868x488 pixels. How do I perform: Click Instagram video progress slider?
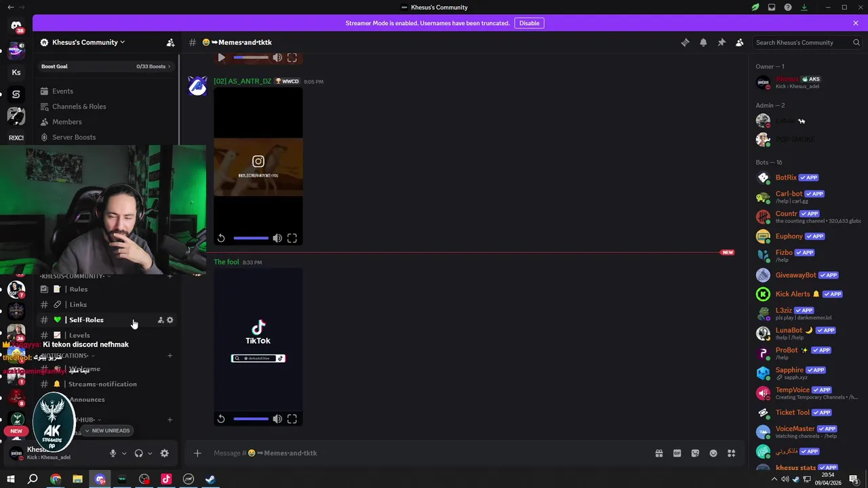click(x=251, y=238)
